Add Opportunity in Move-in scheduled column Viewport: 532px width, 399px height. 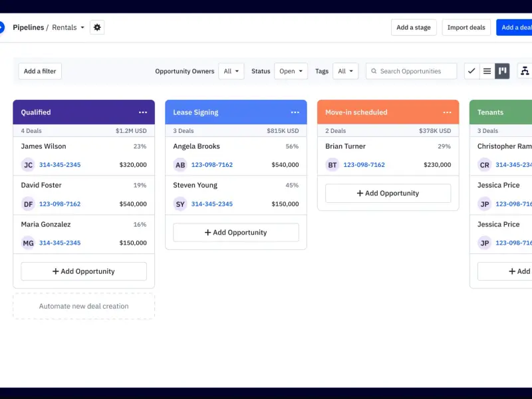point(388,194)
